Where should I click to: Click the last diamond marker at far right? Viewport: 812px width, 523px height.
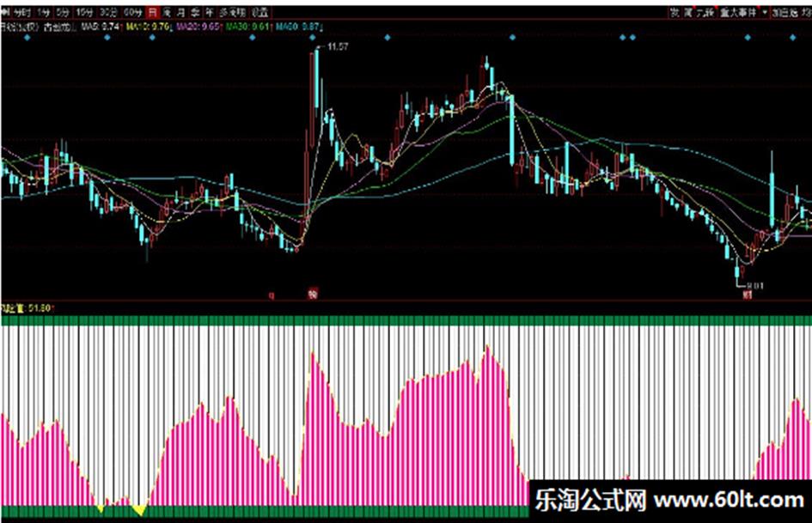click(x=792, y=37)
